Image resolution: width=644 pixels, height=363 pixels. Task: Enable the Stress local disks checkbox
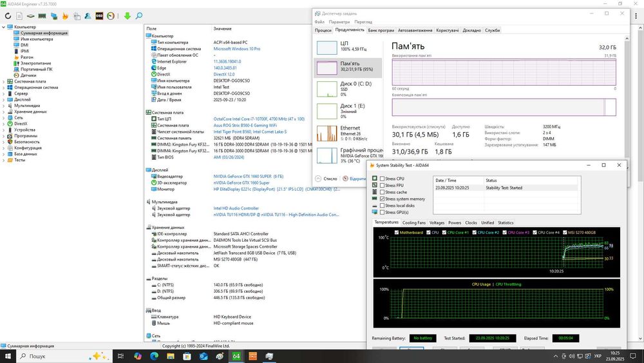[x=383, y=206]
